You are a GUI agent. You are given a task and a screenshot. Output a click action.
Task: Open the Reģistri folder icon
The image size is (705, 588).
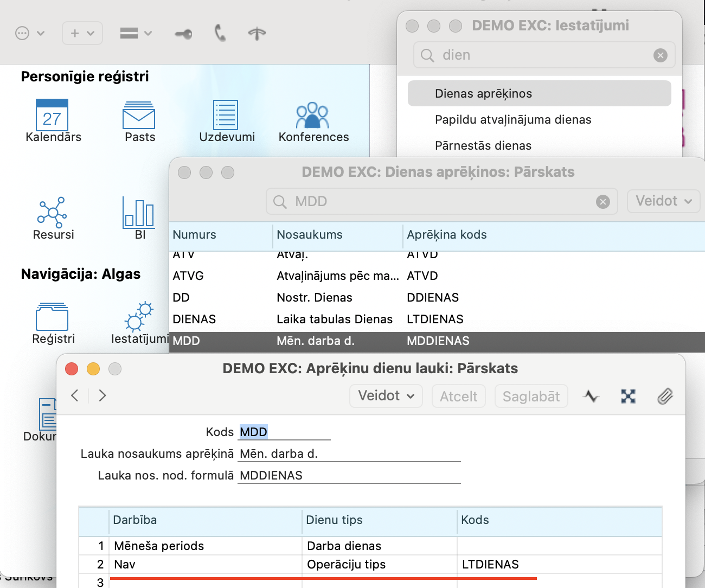[52, 317]
